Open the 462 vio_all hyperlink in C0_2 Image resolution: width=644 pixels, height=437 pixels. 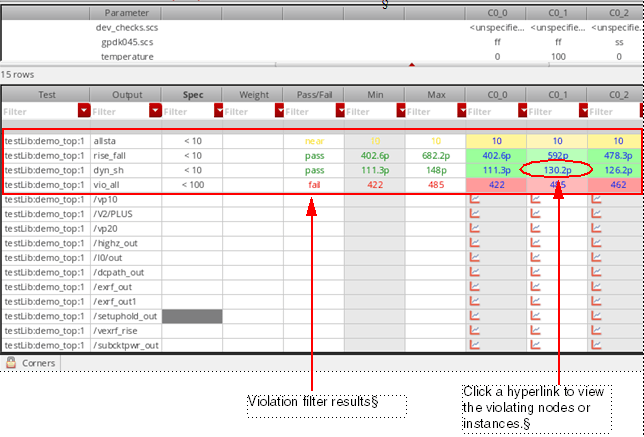coord(618,185)
